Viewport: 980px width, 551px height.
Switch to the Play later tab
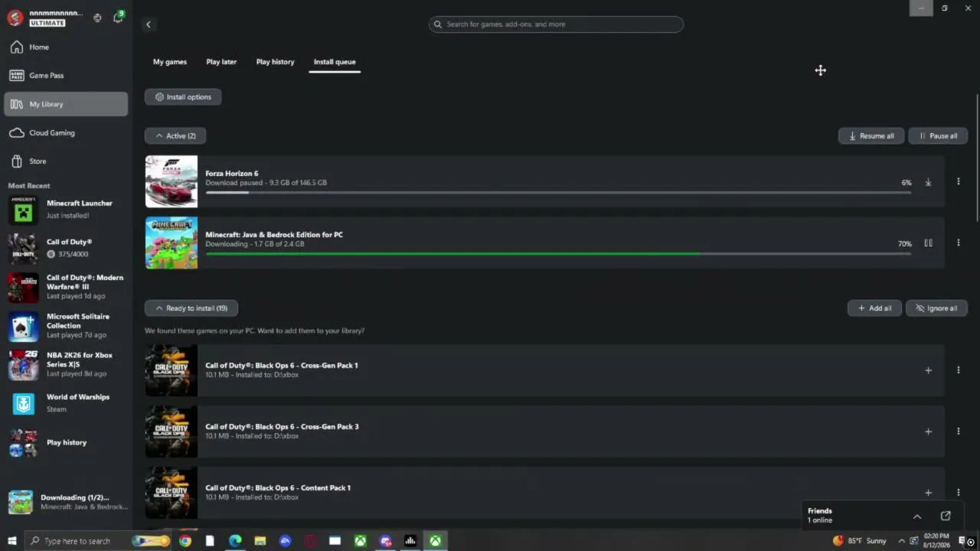[221, 62]
